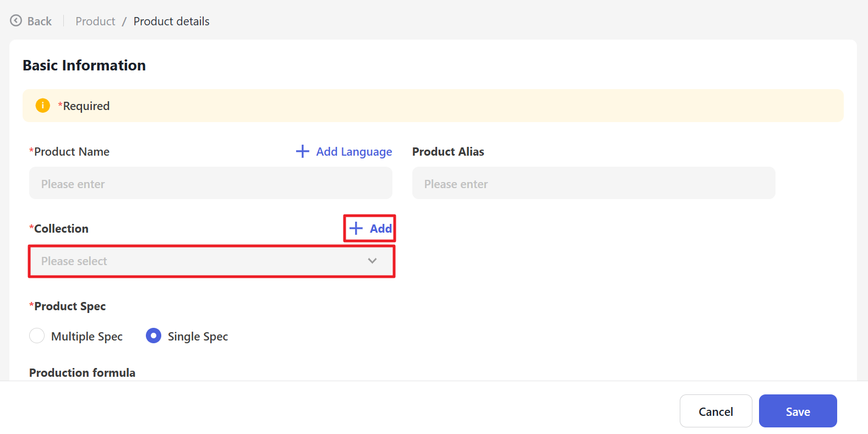Click the Multiple Spec label text
868x434 pixels.
(86, 337)
